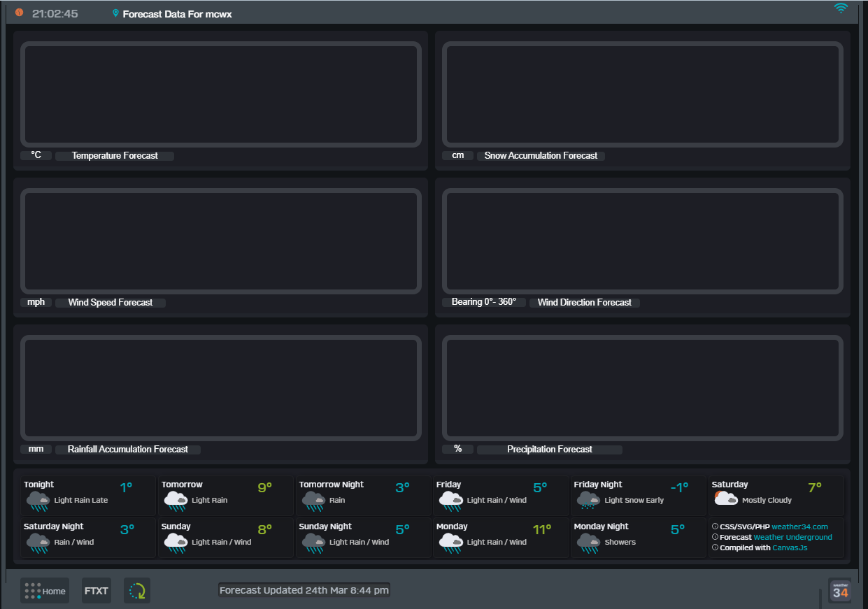Click the Saturday 7° temperature value
Viewport: 868px width, 609px height.
(815, 487)
